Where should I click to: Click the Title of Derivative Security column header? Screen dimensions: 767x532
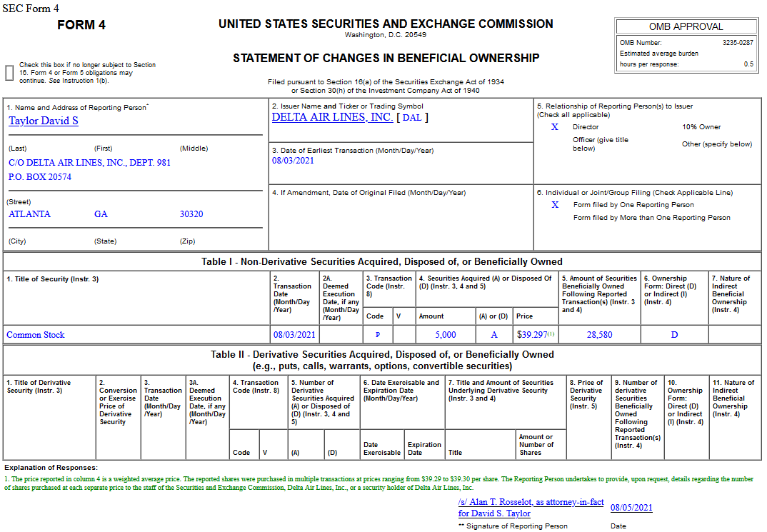[39, 386]
